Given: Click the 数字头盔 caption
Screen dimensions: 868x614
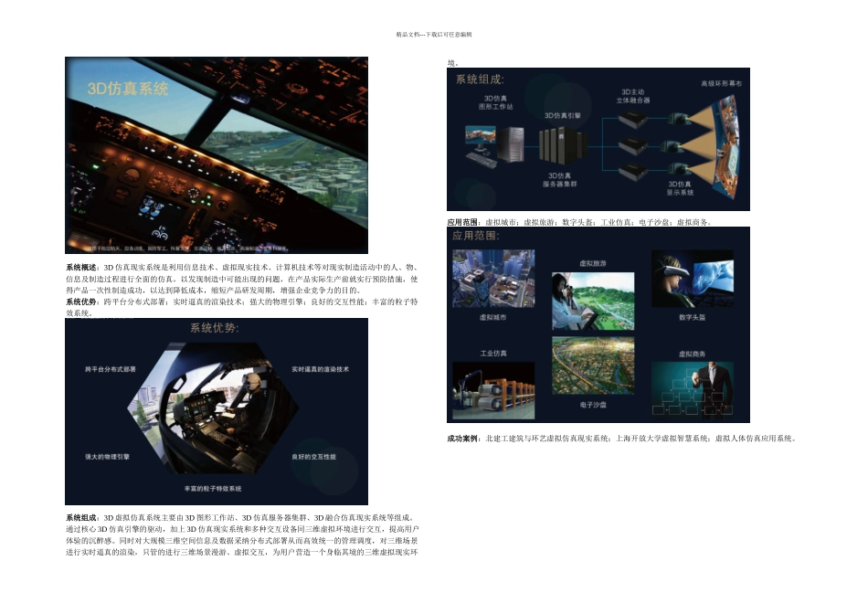Looking at the screenshot, I should [x=693, y=317].
